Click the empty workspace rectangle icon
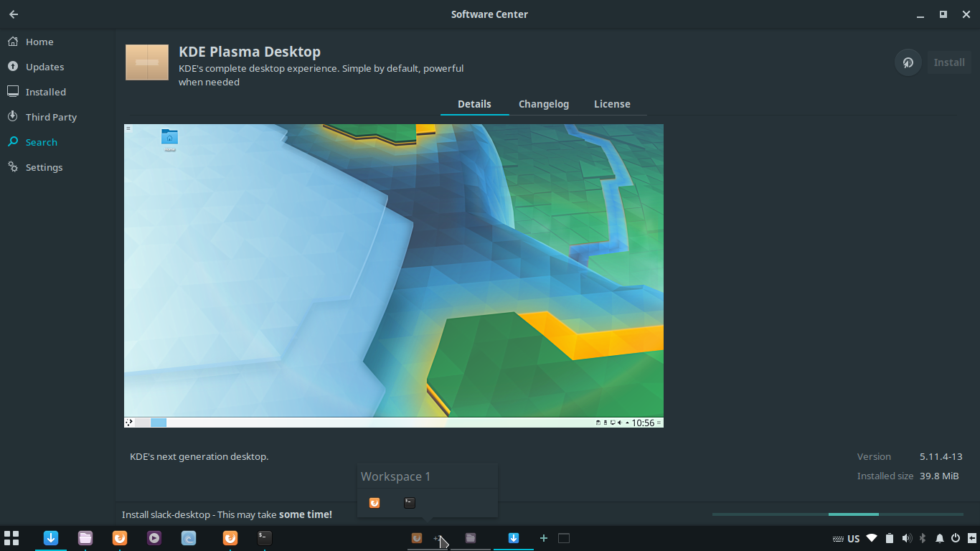980x551 pixels. click(564, 538)
